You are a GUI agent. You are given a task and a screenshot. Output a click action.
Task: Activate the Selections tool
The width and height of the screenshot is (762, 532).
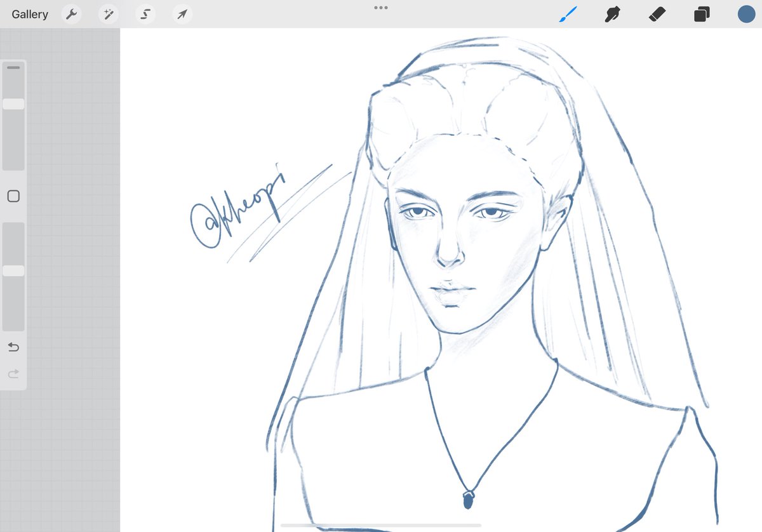click(145, 14)
